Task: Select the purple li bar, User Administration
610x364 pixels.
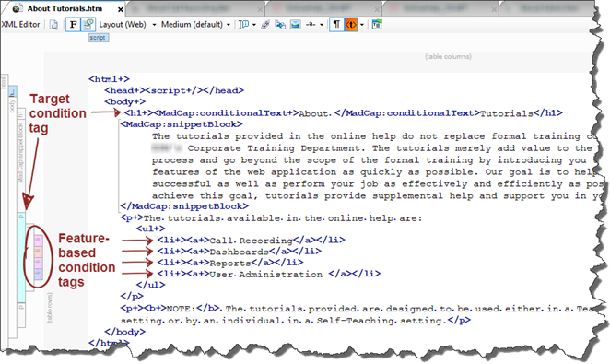Action: (38, 275)
